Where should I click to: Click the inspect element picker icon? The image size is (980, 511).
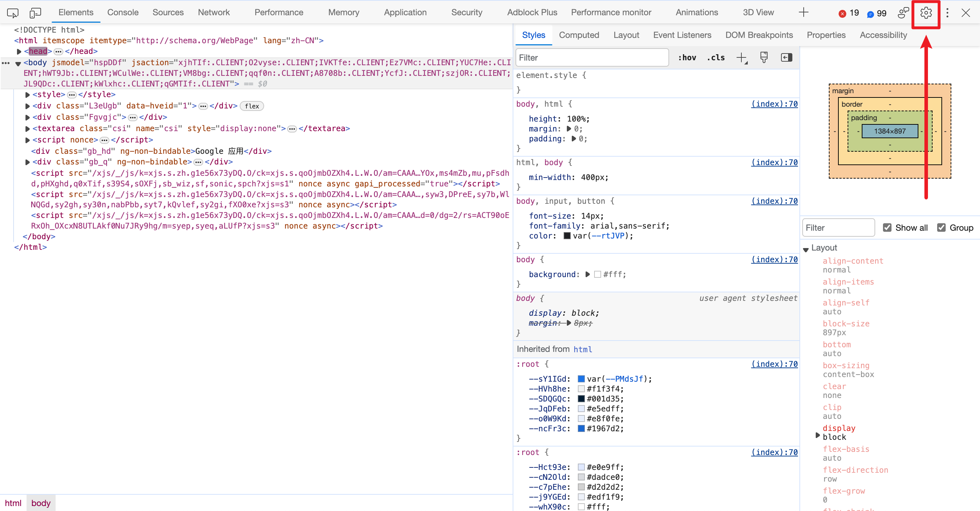tap(12, 13)
